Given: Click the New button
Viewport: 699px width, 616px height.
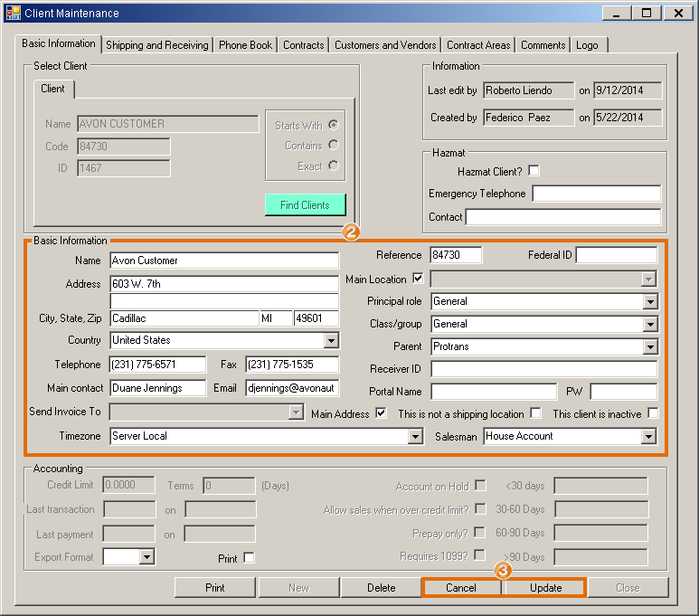Looking at the screenshot, I should (x=298, y=587).
